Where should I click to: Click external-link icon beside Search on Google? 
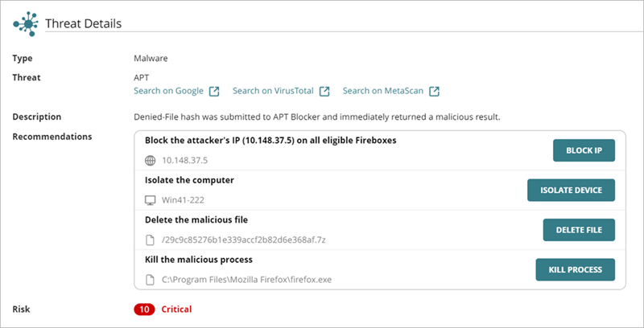[x=214, y=91]
